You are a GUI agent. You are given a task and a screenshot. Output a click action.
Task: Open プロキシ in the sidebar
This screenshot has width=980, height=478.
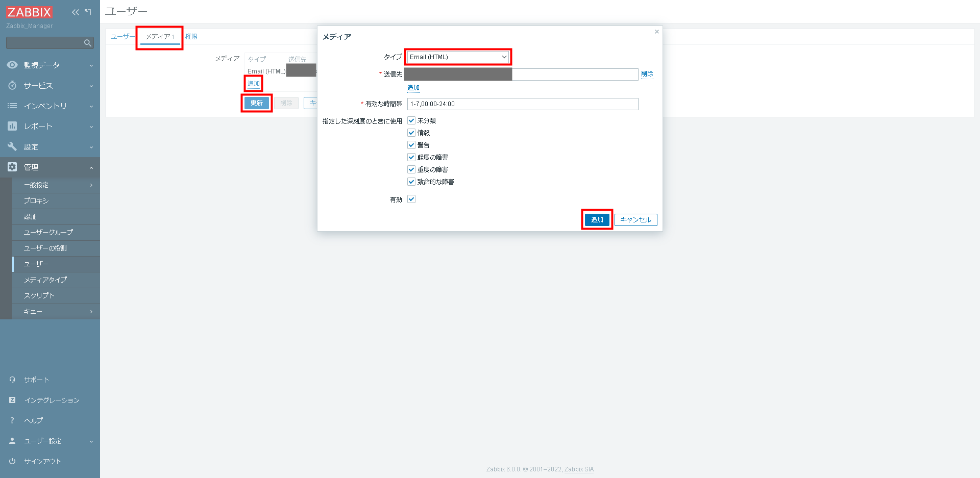coord(56,201)
